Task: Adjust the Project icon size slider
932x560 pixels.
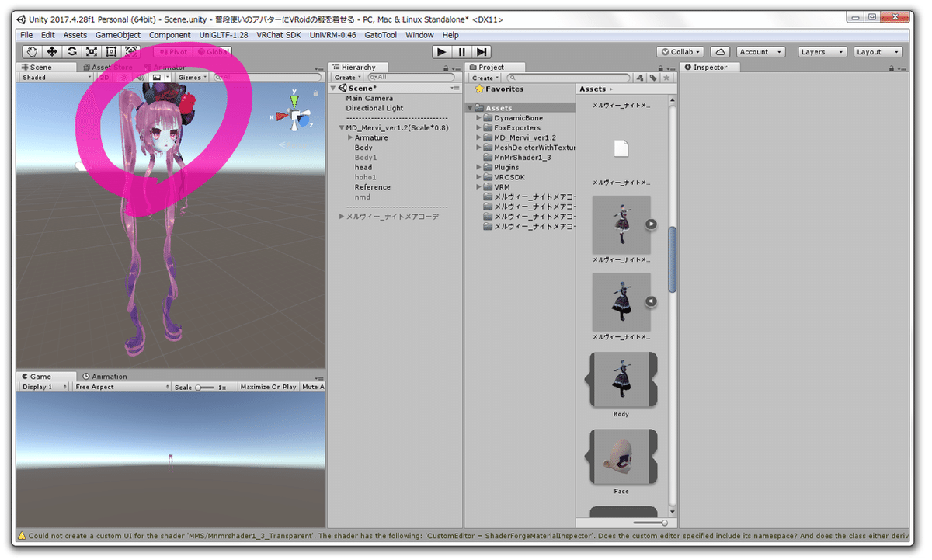Action: 651,523
